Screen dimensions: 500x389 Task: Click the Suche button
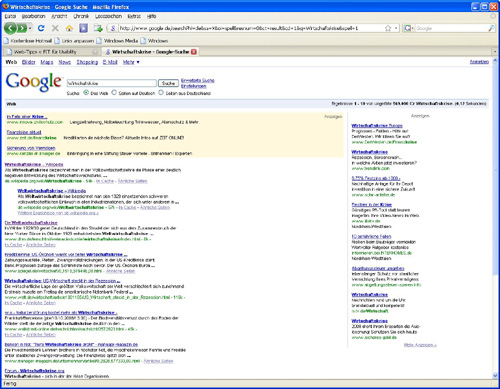click(168, 83)
